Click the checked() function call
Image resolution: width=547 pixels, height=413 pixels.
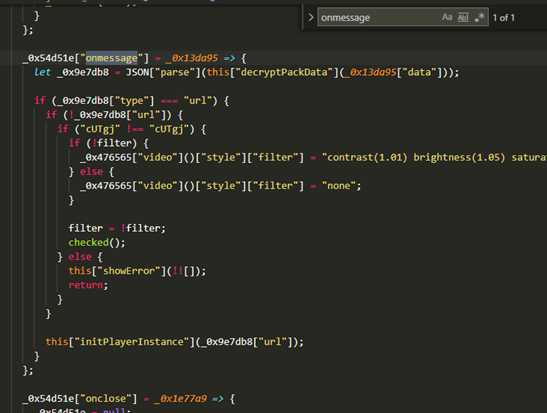97,242
